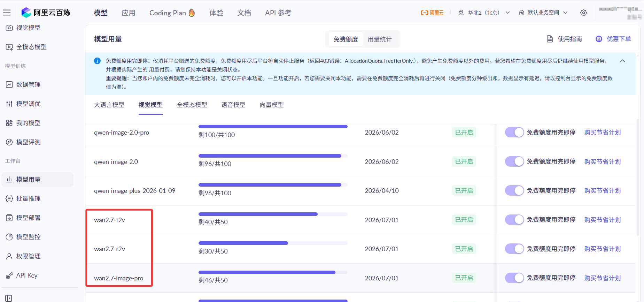Open the 应用 top navigation item
Image resolution: width=644 pixels, height=302 pixels.
pyautogui.click(x=129, y=13)
